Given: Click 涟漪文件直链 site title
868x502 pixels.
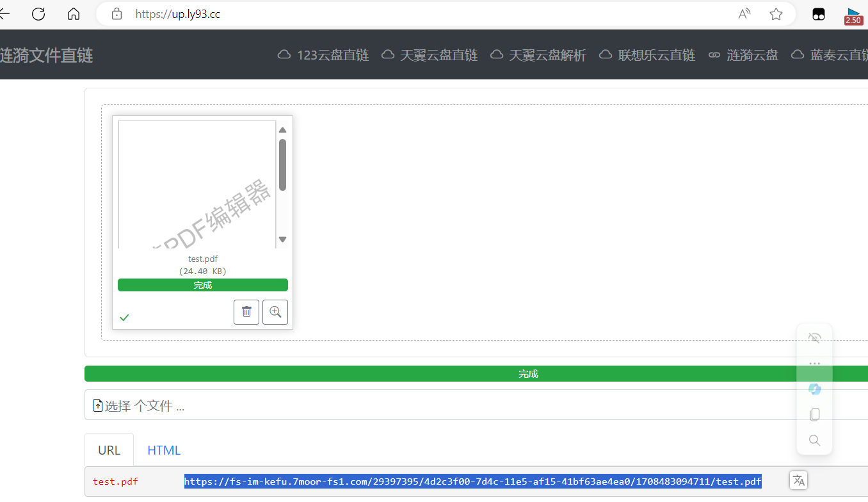Looking at the screenshot, I should 47,55.
